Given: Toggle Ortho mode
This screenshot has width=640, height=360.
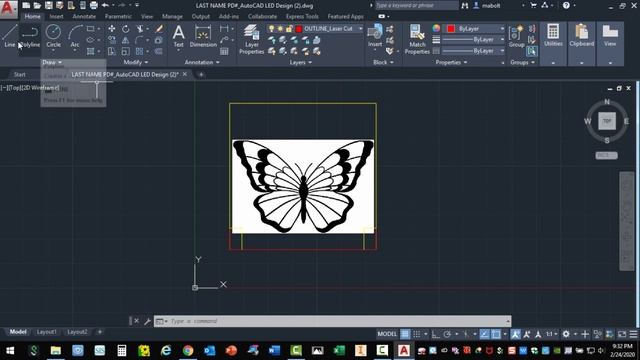Looking at the screenshot, I should tap(436, 334).
